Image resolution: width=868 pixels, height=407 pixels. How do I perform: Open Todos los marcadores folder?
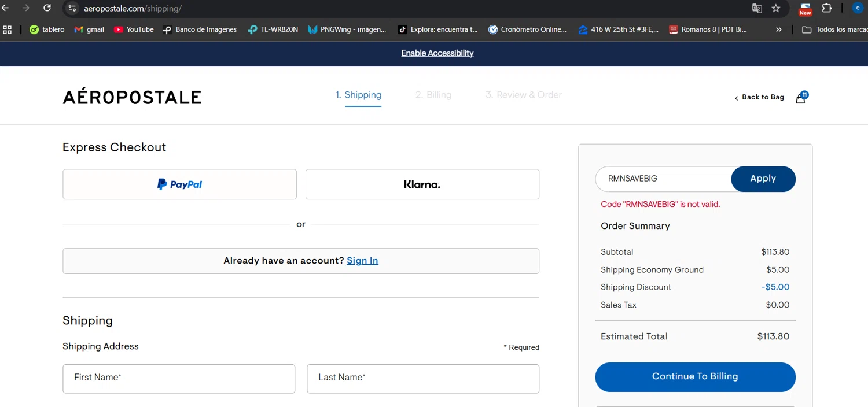point(834,29)
